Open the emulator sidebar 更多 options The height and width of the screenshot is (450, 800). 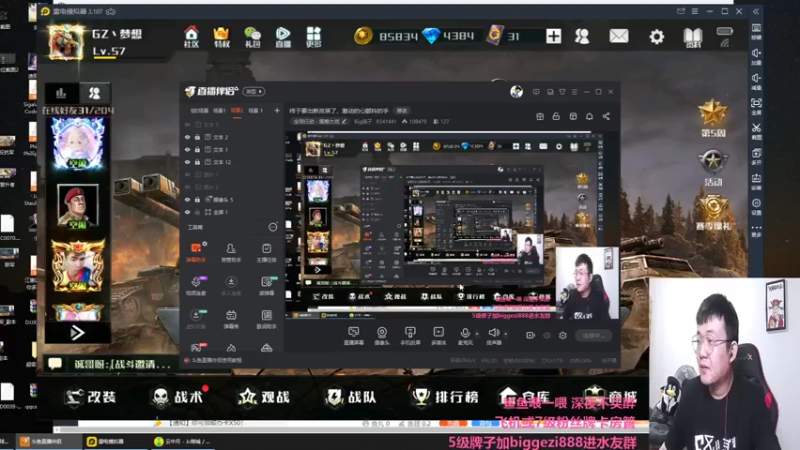click(x=756, y=230)
